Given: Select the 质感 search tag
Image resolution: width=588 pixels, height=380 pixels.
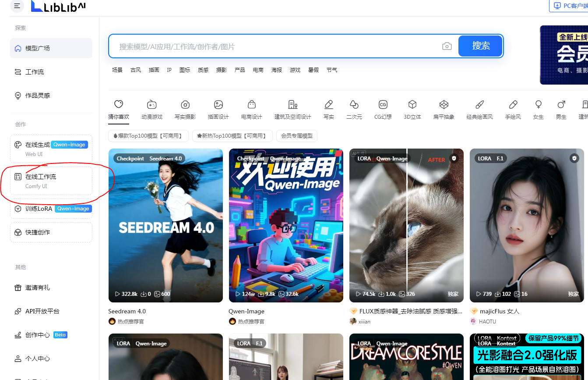Looking at the screenshot, I should pos(203,70).
